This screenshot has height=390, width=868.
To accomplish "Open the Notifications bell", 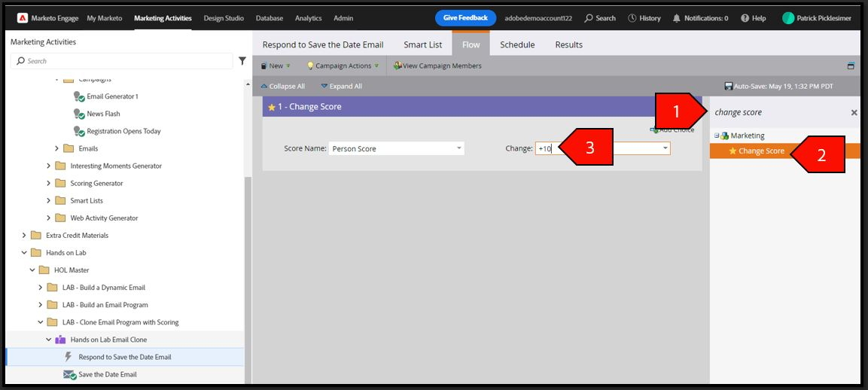I will point(677,18).
